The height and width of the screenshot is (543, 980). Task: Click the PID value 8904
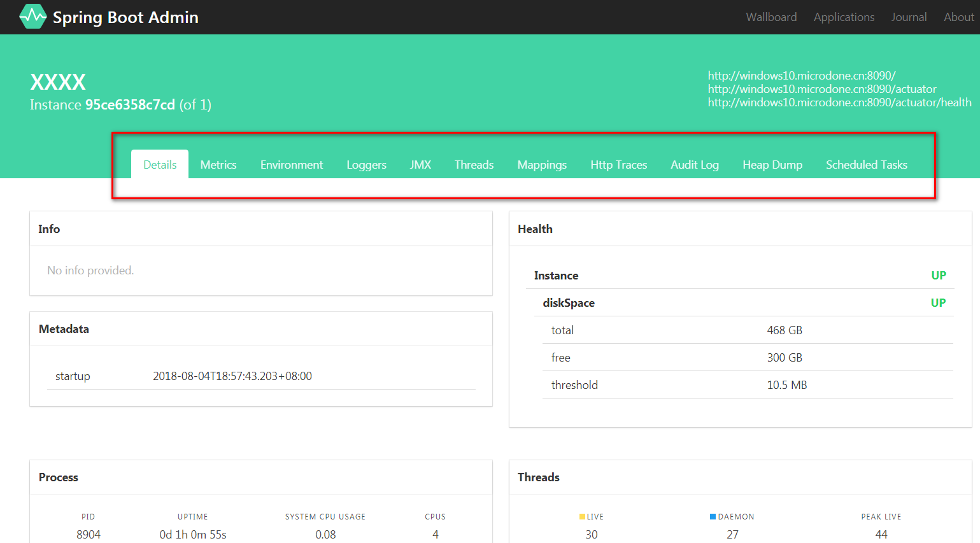(x=89, y=534)
